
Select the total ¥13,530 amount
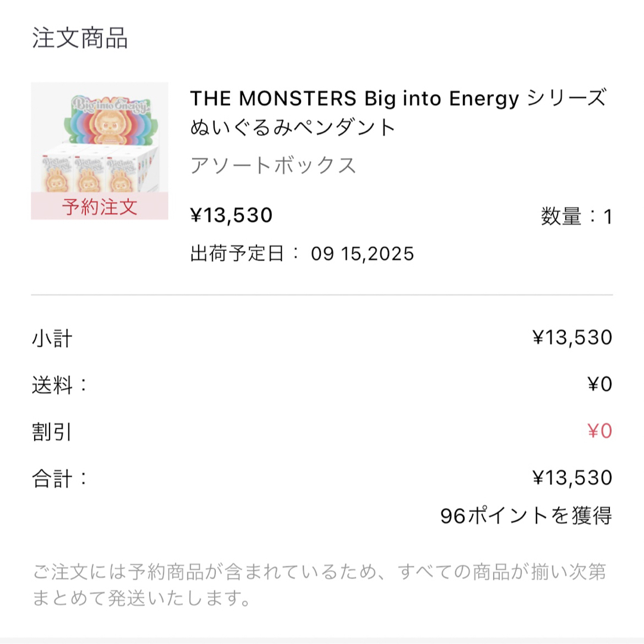(572, 478)
